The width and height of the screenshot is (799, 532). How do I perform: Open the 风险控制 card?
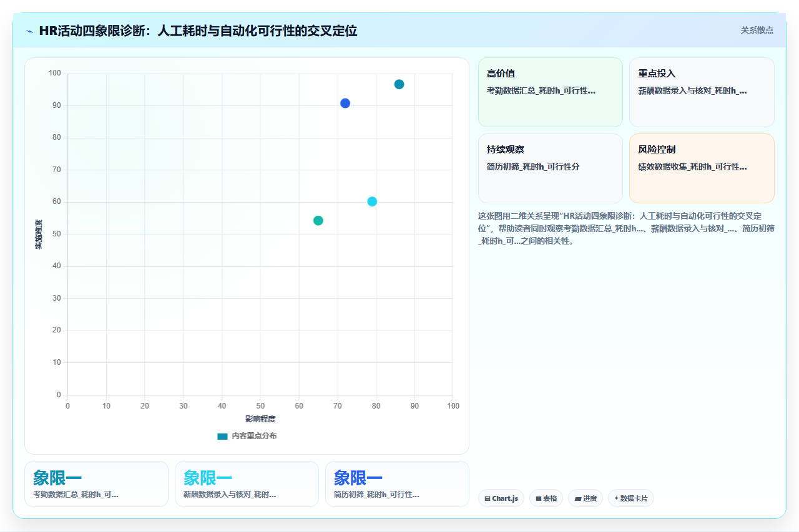click(x=702, y=168)
